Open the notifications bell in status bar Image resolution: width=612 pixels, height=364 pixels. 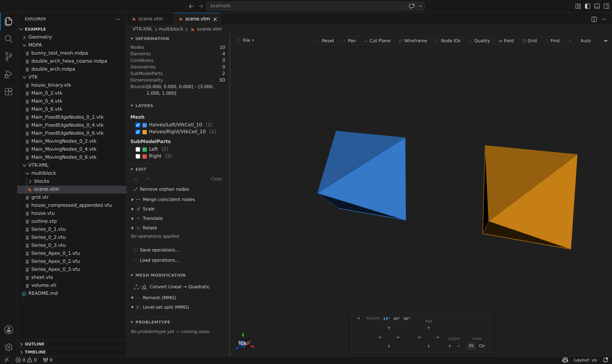606,360
